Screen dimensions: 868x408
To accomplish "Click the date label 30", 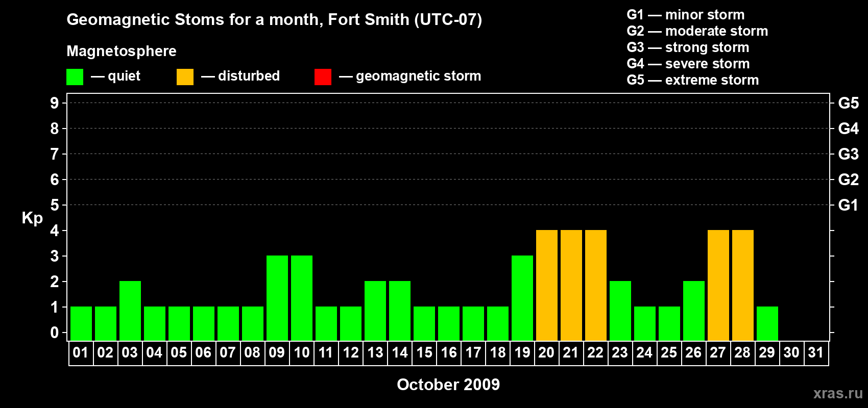I will click(x=791, y=353).
